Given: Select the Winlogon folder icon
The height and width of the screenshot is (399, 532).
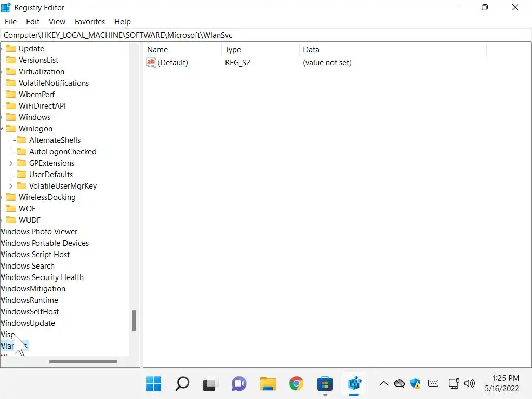Looking at the screenshot, I should (11, 129).
